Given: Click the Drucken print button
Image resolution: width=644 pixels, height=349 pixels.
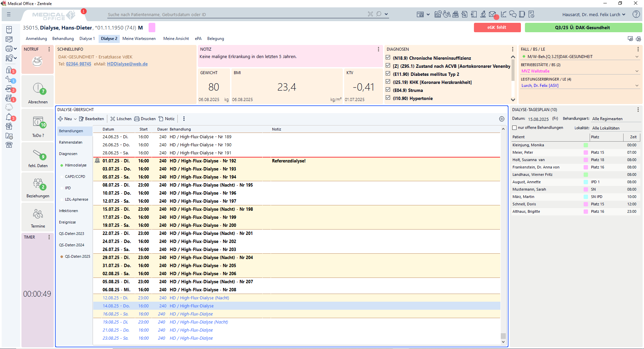Looking at the screenshot, I should 145,119.
